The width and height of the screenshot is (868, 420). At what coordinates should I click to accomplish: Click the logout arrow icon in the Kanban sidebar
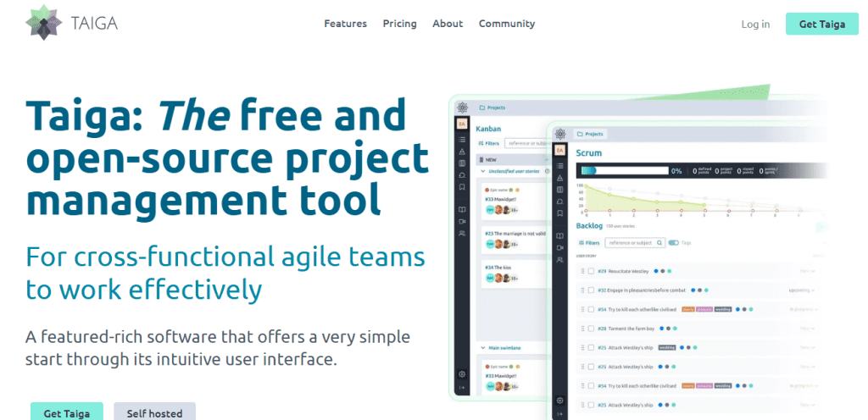tap(462, 387)
